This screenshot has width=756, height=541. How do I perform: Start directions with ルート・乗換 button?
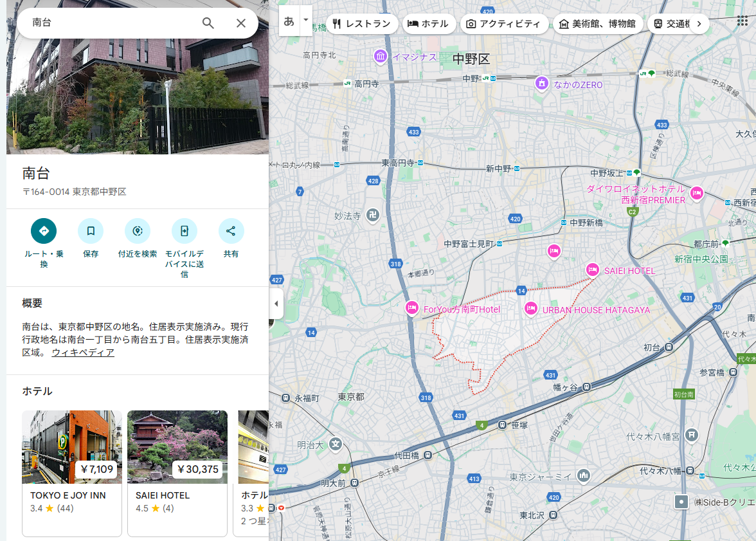click(44, 231)
